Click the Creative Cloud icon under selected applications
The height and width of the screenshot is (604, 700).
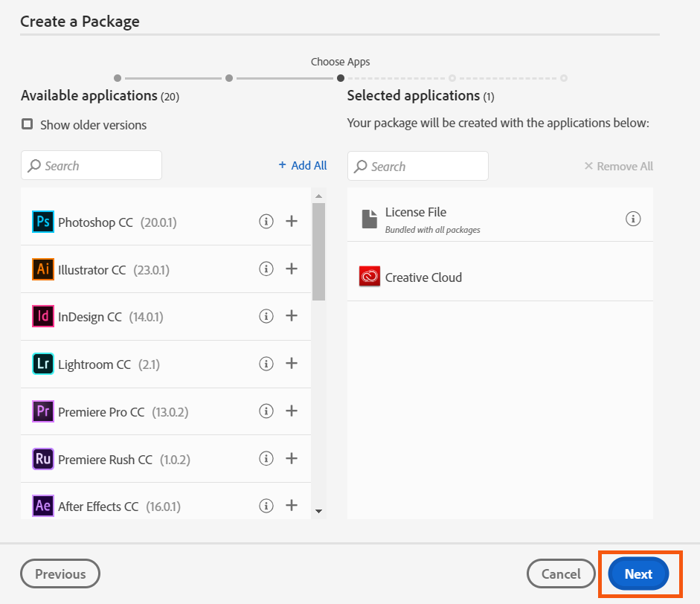pyautogui.click(x=369, y=276)
